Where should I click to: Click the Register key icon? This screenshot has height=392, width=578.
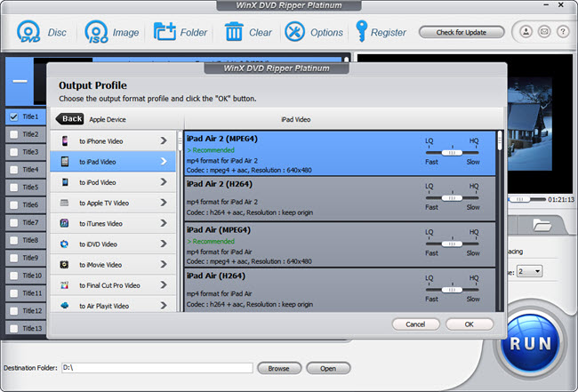[361, 31]
